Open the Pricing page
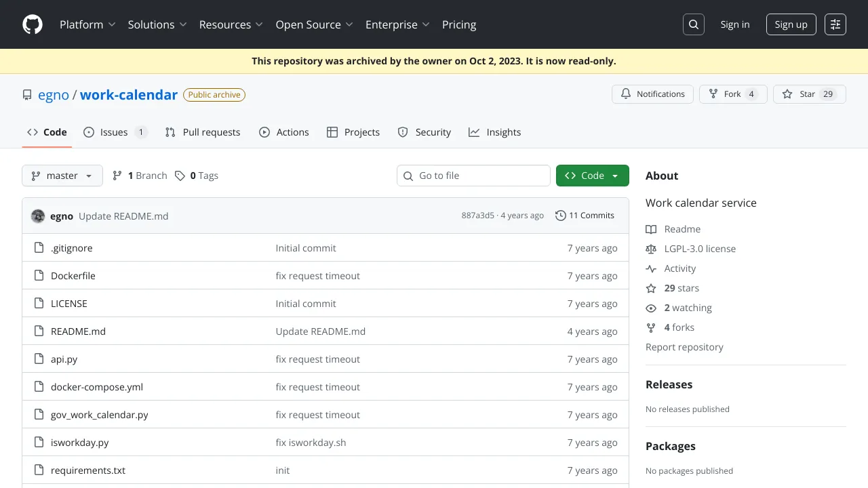868x488 pixels. coord(459,24)
